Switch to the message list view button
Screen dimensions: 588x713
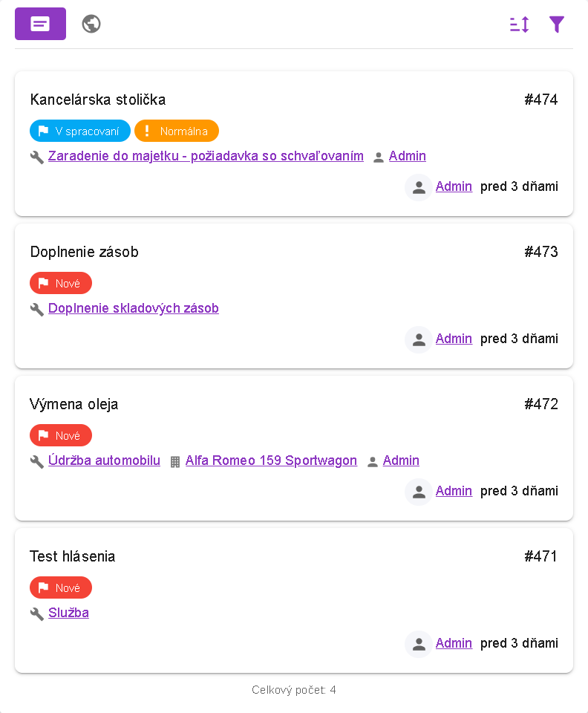[40, 24]
